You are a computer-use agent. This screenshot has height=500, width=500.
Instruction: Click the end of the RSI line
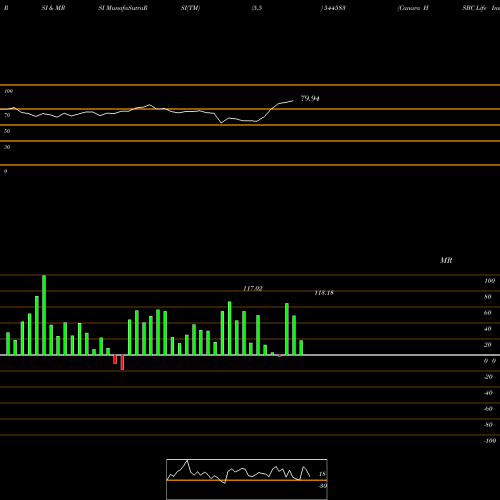[293, 101]
